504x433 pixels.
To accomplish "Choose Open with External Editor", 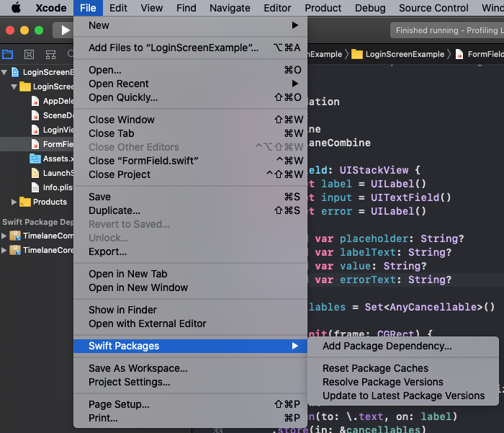I will [190, 323].
